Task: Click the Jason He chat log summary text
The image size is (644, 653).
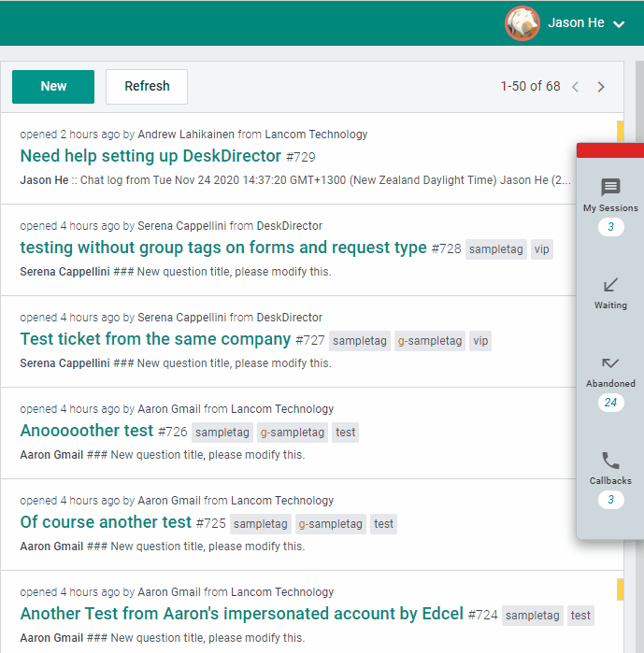Action: (295, 180)
